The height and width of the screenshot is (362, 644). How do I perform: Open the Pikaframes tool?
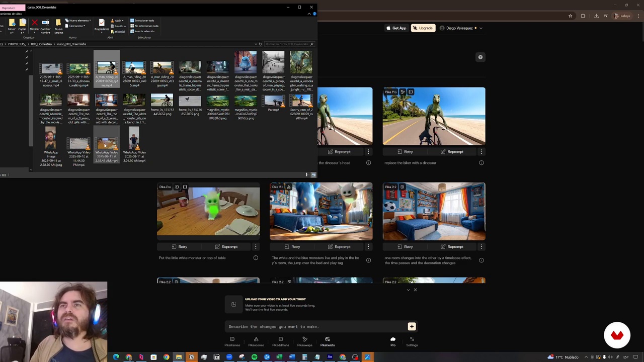click(x=232, y=341)
